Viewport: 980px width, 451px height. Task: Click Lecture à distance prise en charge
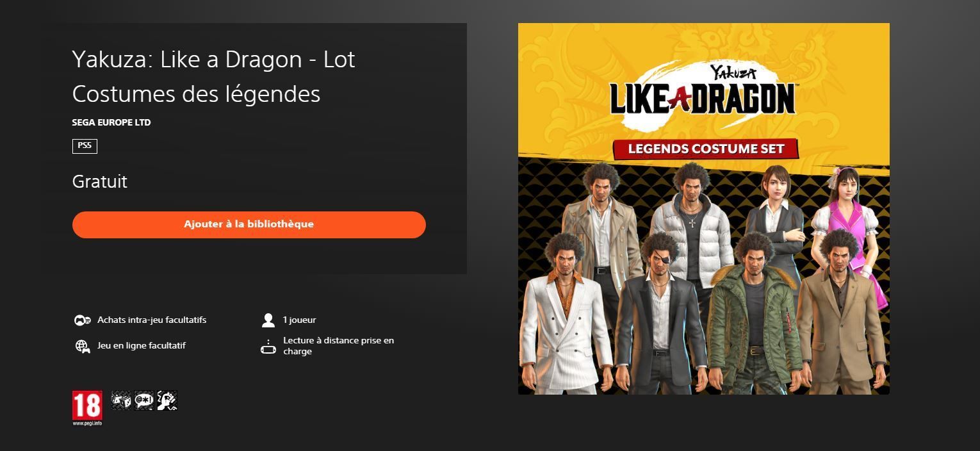(339, 346)
